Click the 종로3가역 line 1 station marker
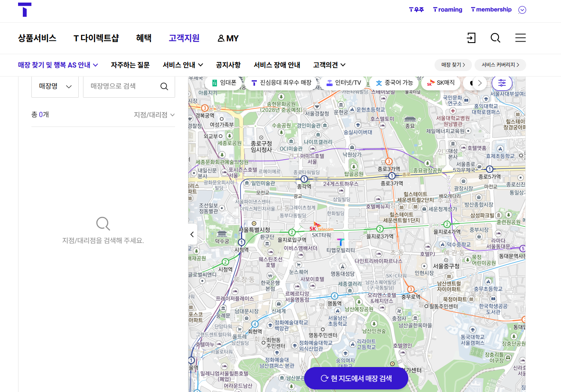The image size is (561, 392). (x=391, y=176)
